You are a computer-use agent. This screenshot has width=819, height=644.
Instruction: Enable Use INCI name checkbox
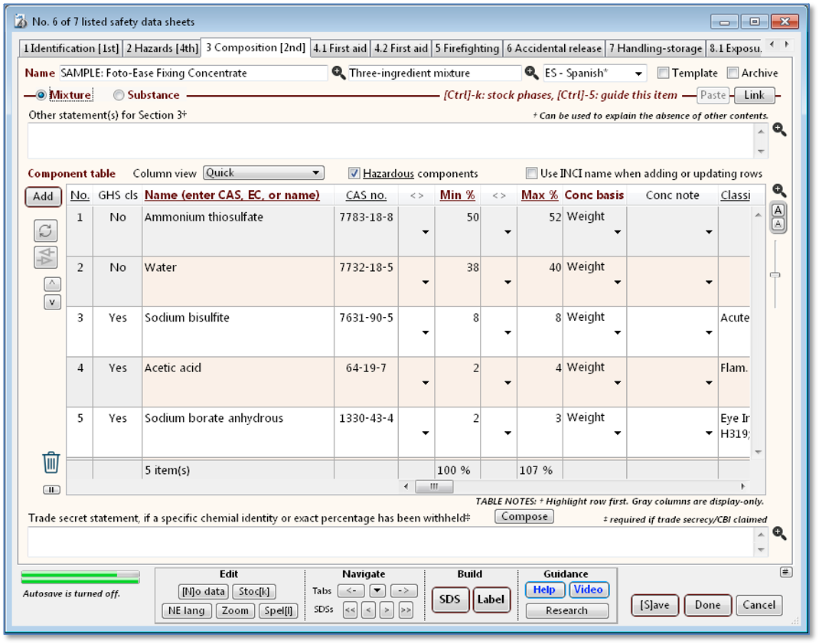pyautogui.click(x=531, y=173)
